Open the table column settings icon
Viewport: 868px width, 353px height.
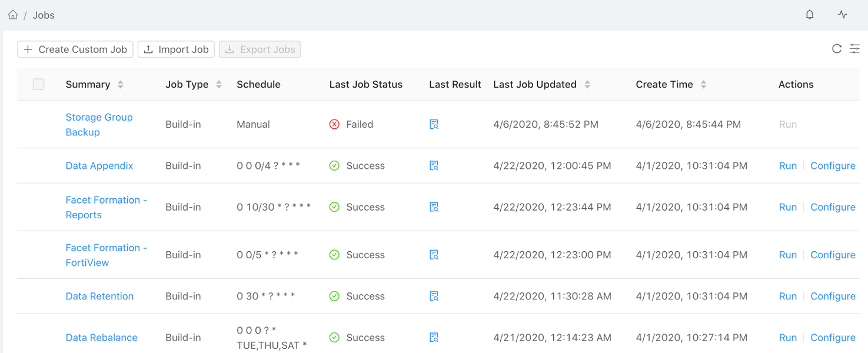(854, 49)
